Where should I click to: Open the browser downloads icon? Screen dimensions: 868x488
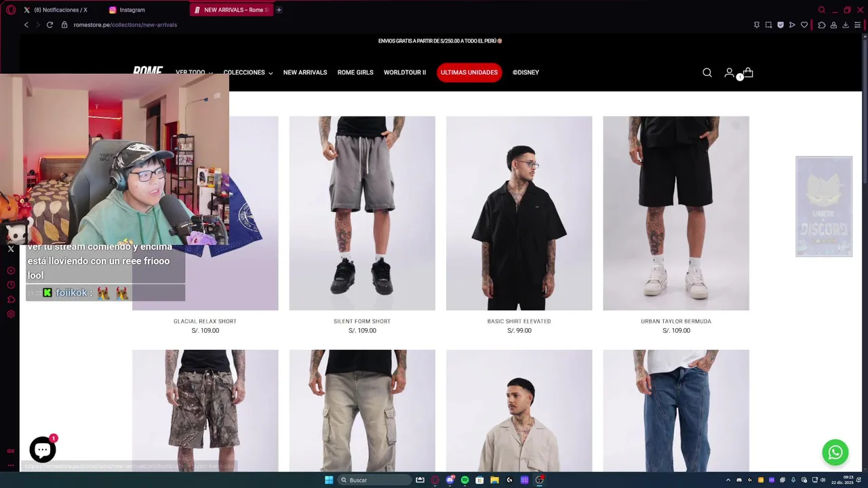846,24
